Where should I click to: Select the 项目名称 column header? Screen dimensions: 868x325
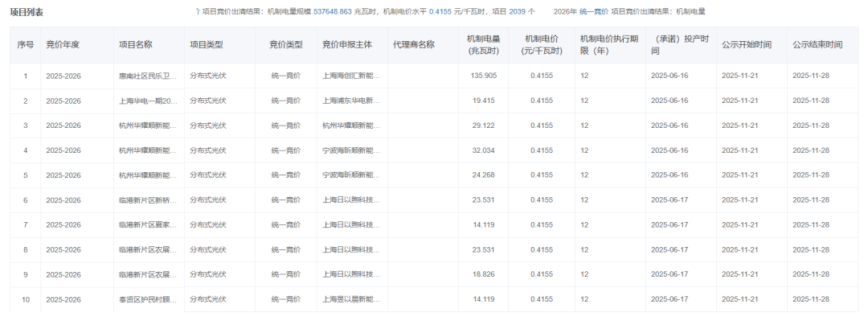pos(135,44)
